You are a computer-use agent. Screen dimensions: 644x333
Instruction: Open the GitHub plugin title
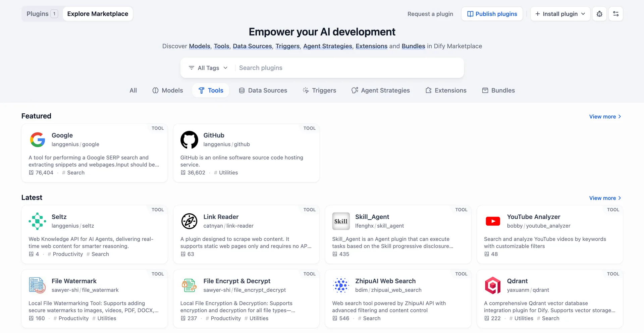point(214,135)
